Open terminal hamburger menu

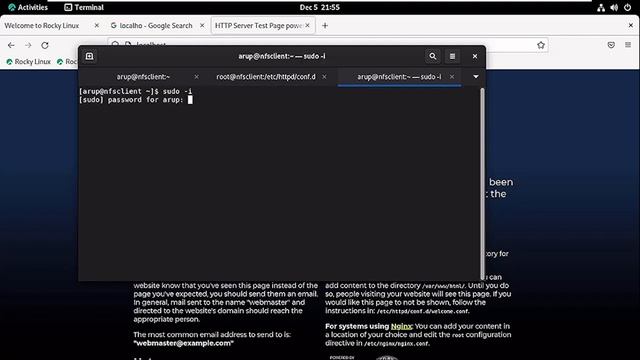pos(452,56)
